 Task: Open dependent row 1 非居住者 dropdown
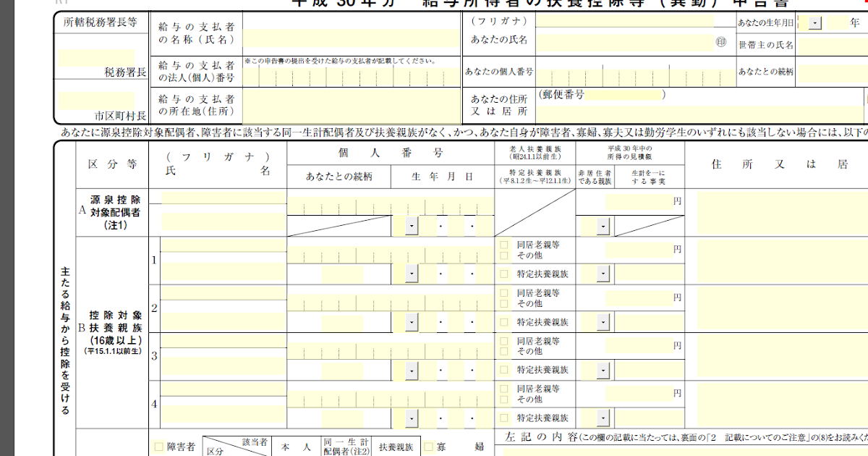(604, 274)
